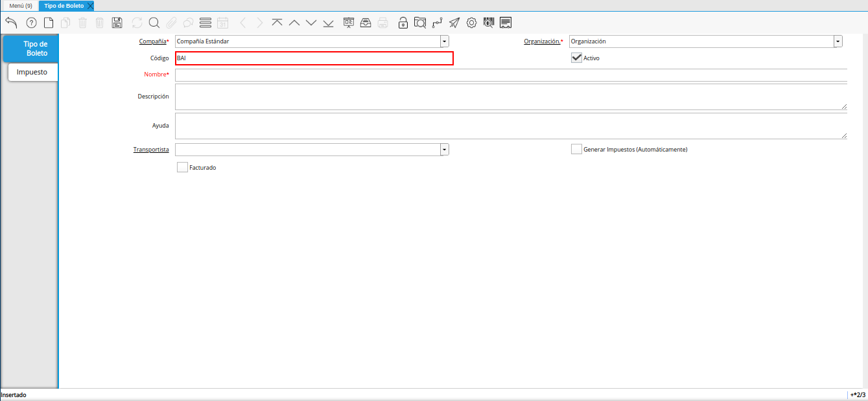The image size is (868, 401).
Task: Check the Facturado checkbox
Action: click(x=182, y=167)
